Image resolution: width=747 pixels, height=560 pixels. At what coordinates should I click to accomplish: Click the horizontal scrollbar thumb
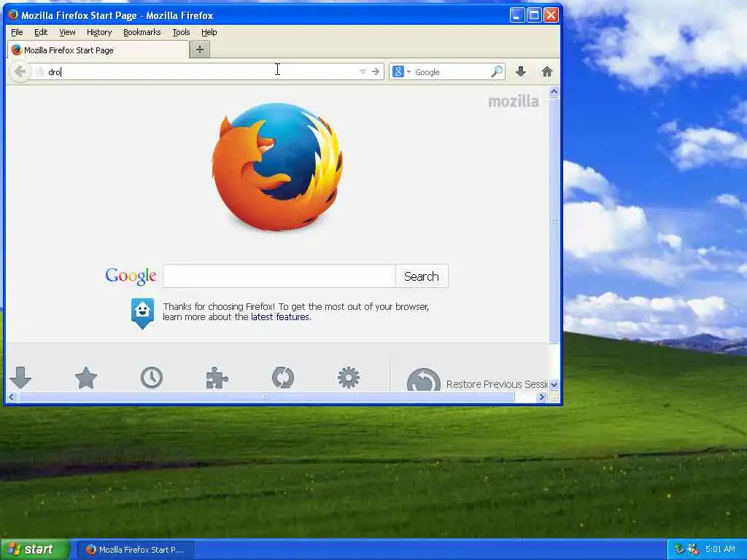266,397
